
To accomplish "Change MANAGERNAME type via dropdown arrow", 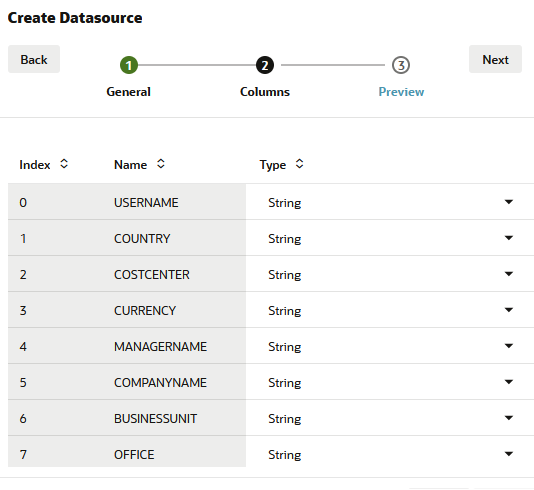I will 509,346.
